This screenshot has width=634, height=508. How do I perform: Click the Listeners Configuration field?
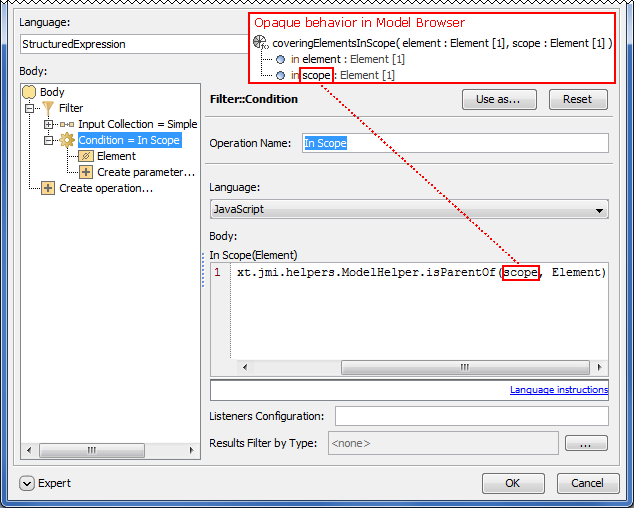(471, 416)
